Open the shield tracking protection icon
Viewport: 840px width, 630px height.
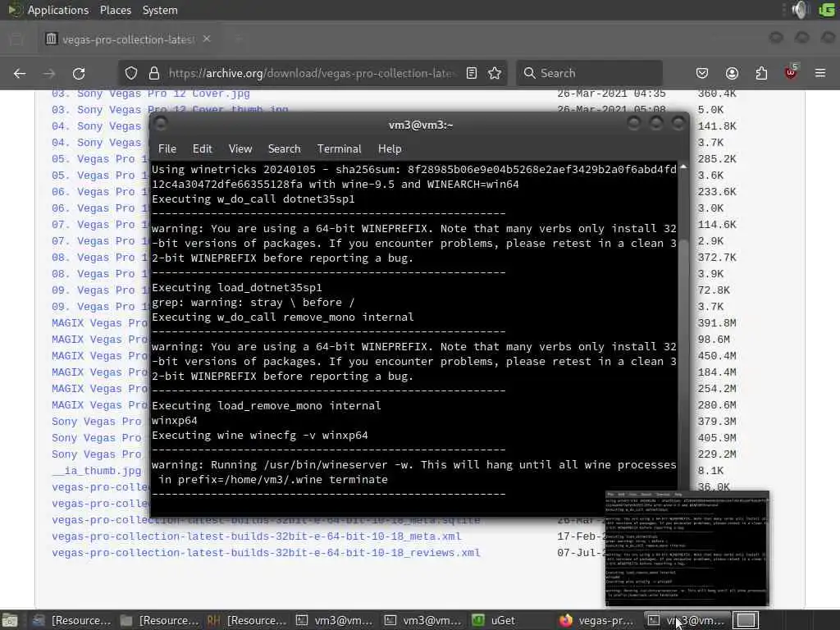coord(131,73)
